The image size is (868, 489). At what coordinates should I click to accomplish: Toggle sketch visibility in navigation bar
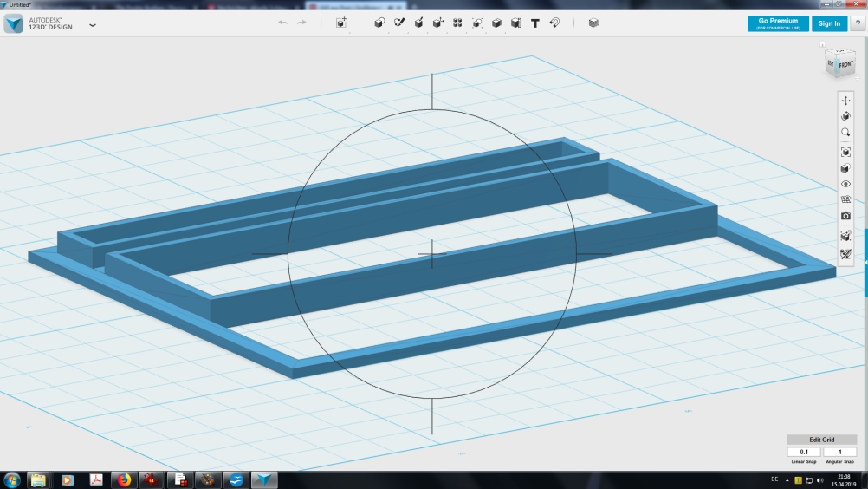[846, 254]
